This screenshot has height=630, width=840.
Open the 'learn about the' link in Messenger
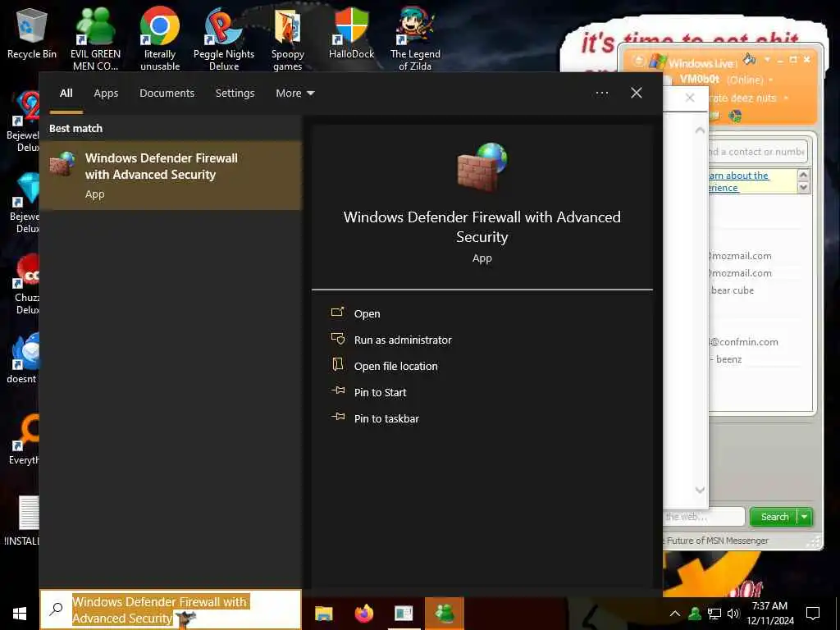(739, 176)
